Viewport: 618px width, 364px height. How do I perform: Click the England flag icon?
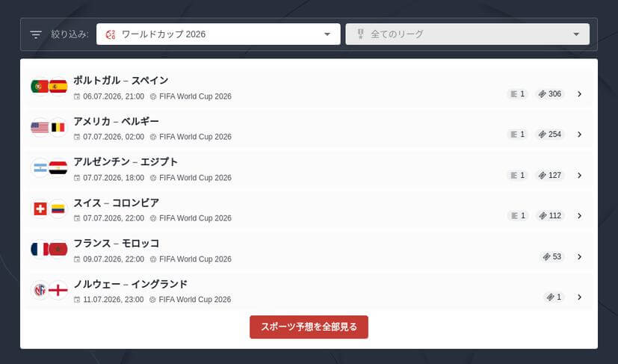click(x=58, y=290)
